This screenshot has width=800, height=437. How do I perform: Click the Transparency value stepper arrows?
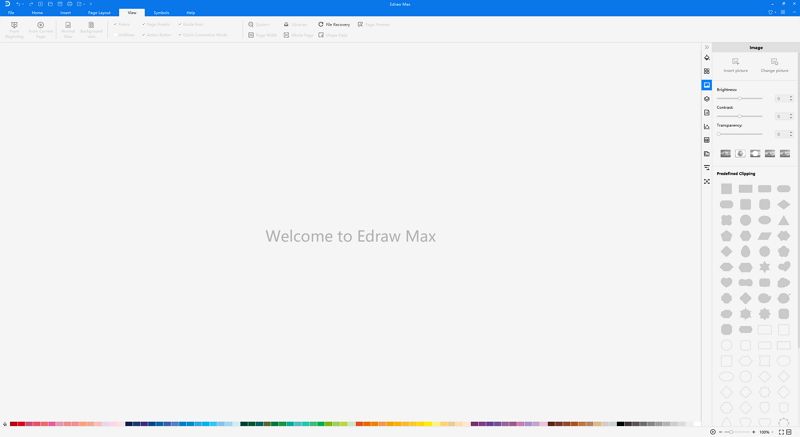click(x=791, y=134)
